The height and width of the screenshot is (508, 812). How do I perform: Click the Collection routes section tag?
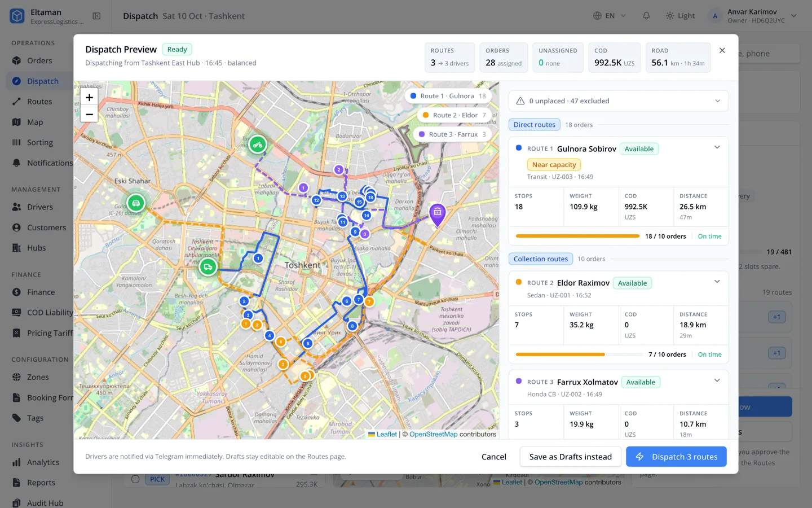click(x=541, y=259)
